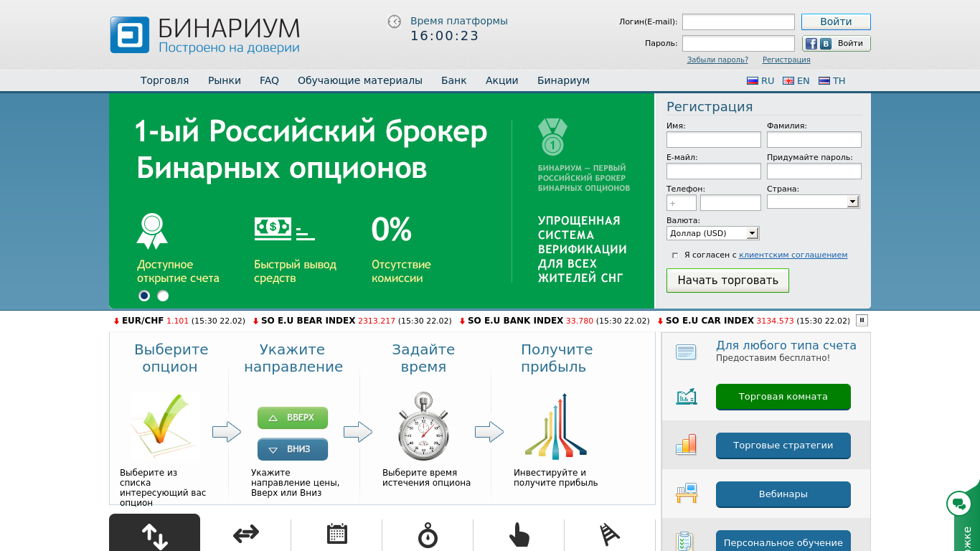Open the клиентским соглашением link
This screenshot has height=551, width=980.
coord(793,255)
